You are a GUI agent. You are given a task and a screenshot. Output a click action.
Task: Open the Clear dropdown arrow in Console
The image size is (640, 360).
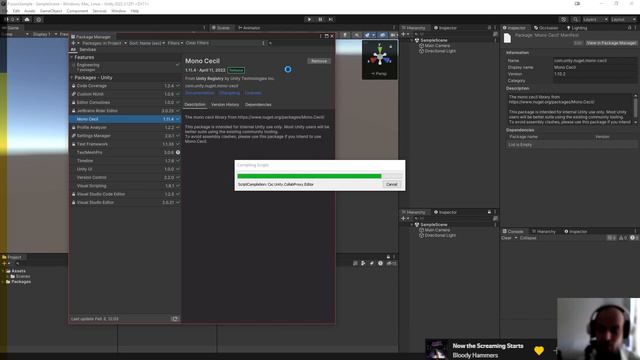516,238
